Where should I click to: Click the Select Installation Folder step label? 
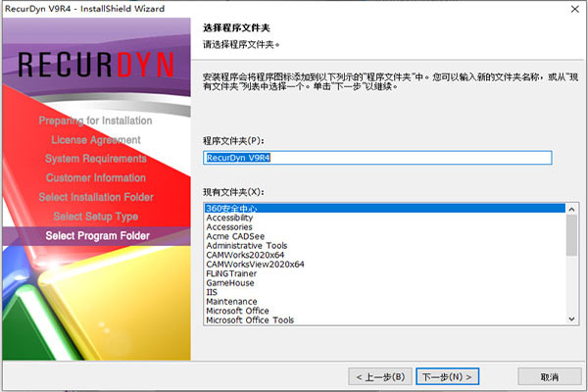tap(96, 197)
